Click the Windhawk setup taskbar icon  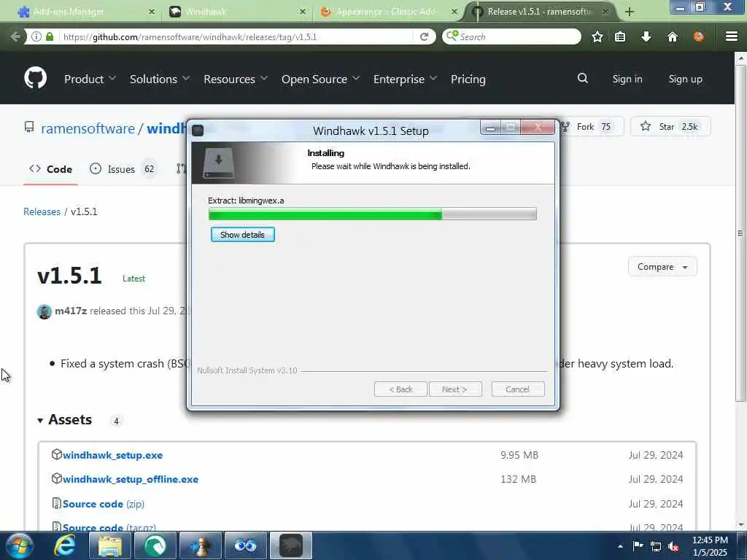click(290, 545)
